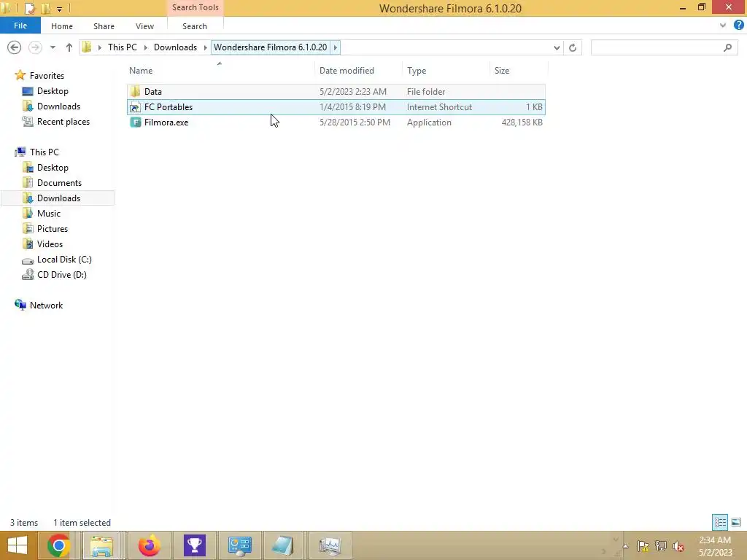Open Recent places in Favorites
Image resolution: width=747 pixels, height=560 pixels.
[63, 122]
